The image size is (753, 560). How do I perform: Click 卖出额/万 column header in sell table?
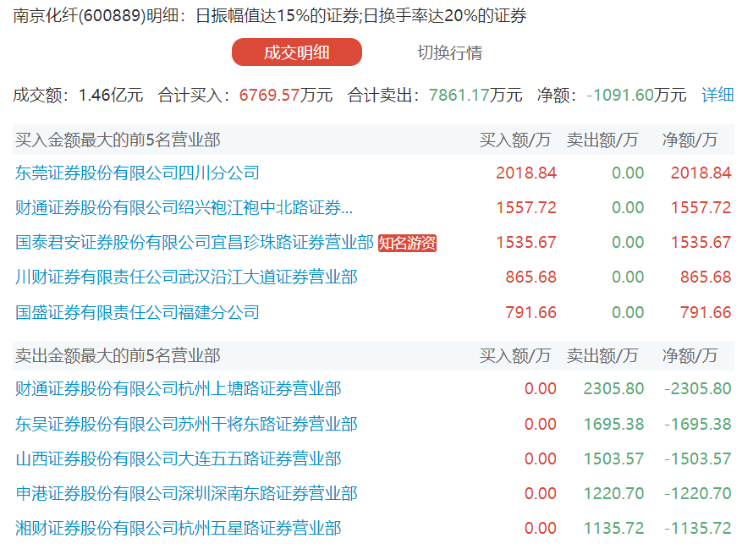point(602,355)
